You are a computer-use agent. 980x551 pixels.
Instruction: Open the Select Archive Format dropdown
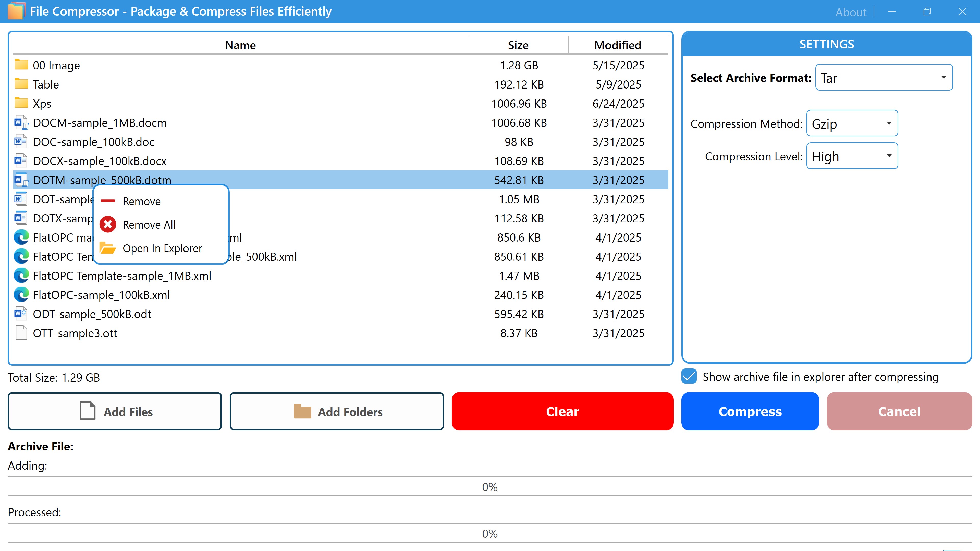884,78
